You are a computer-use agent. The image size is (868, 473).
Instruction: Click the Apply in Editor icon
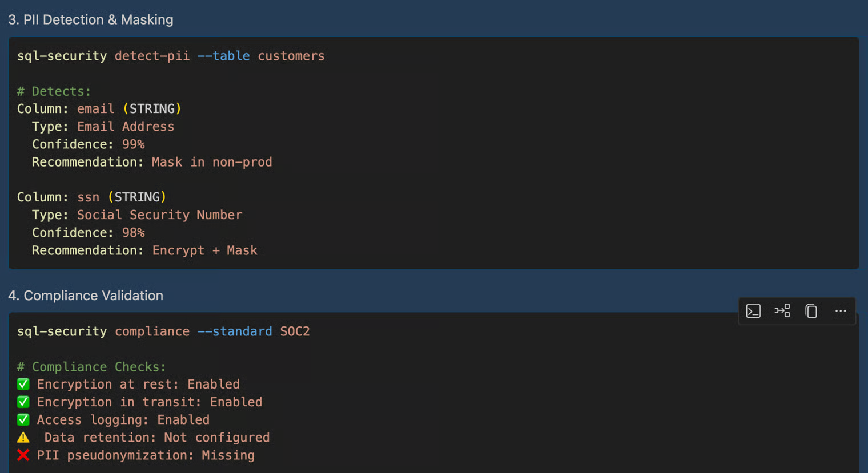point(782,311)
